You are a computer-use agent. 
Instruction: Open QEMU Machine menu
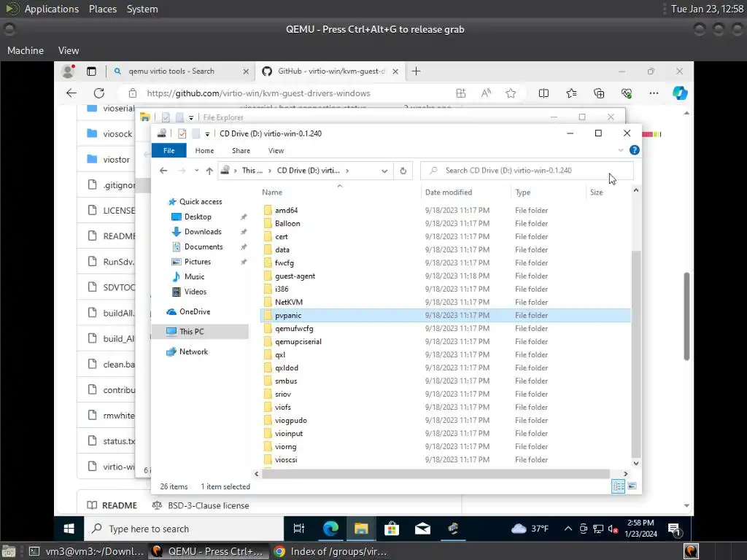pos(26,50)
